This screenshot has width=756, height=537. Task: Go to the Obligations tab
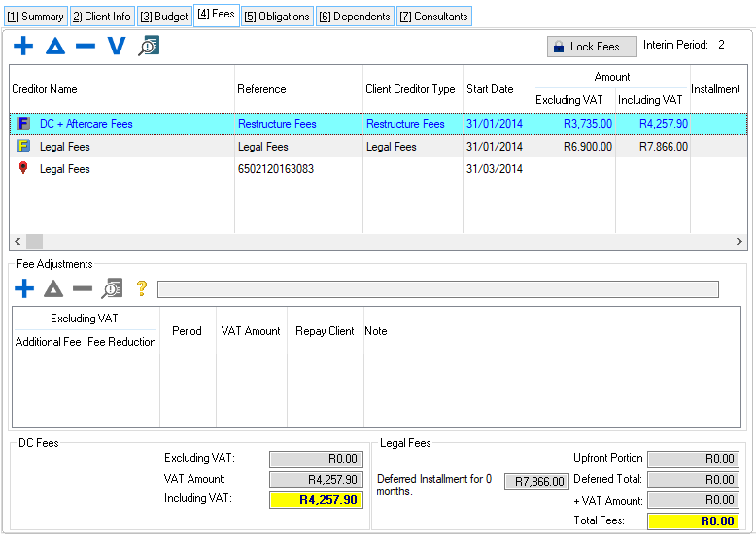pyautogui.click(x=277, y=17)
